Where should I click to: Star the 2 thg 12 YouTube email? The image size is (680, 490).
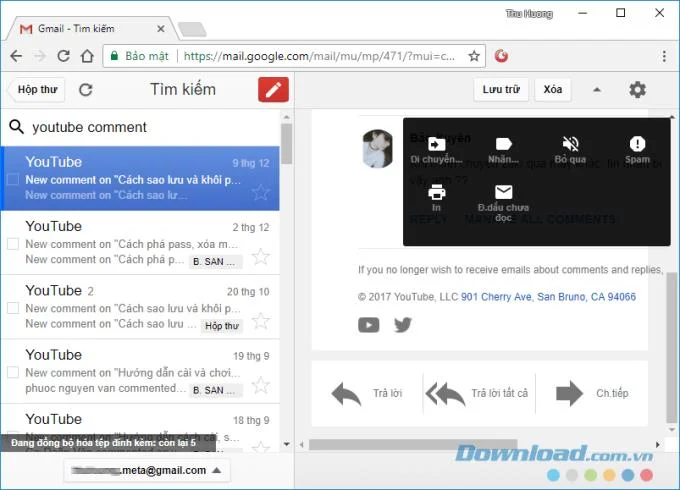261,257
